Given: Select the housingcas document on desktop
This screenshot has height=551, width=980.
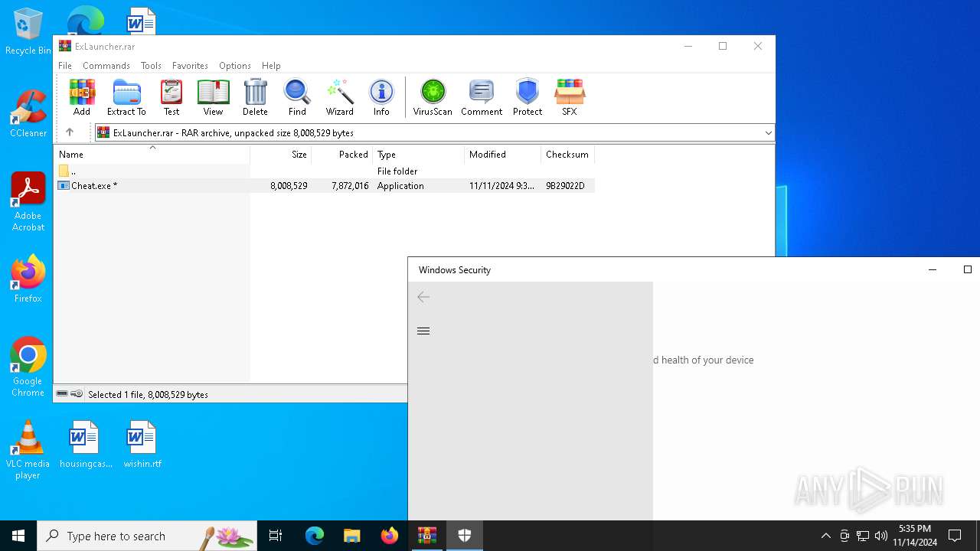Looking at the screenshot, I should [85, 444].
